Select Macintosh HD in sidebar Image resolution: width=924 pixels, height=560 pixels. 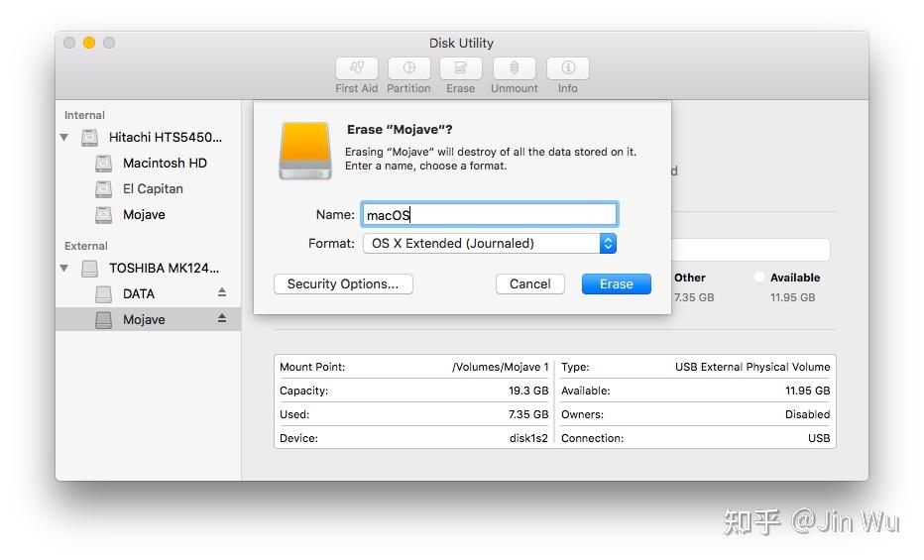pyautogui.click(x=165, y=164)
